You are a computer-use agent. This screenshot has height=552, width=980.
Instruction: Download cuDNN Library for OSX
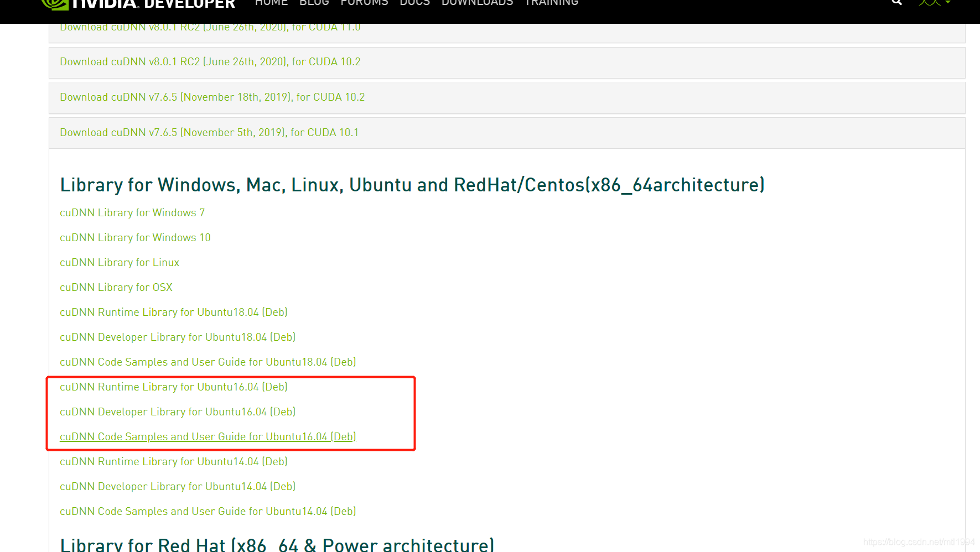click(116, 288)
